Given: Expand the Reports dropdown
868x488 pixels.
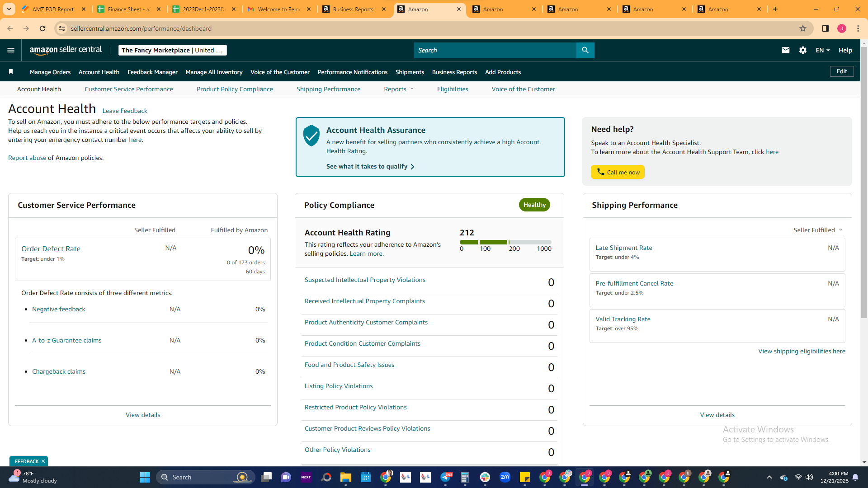Looking at the screenshot, I should [399, 89].
